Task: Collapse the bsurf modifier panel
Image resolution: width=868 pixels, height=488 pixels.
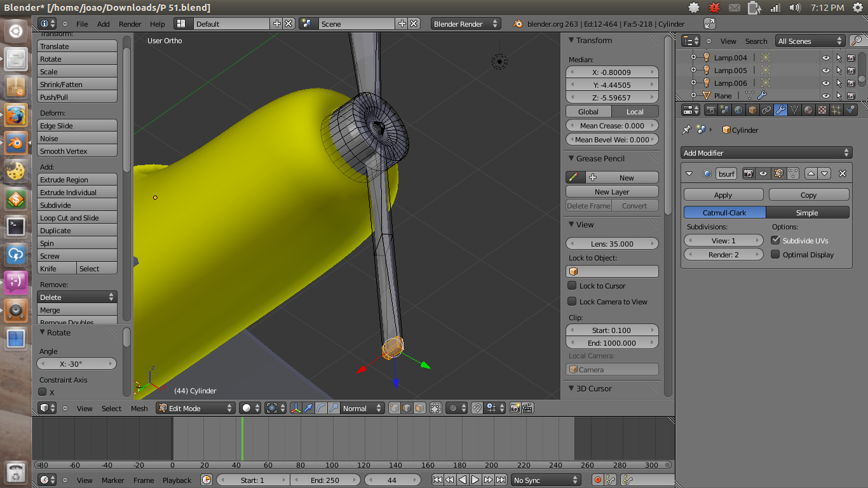Action: (689, 173)
